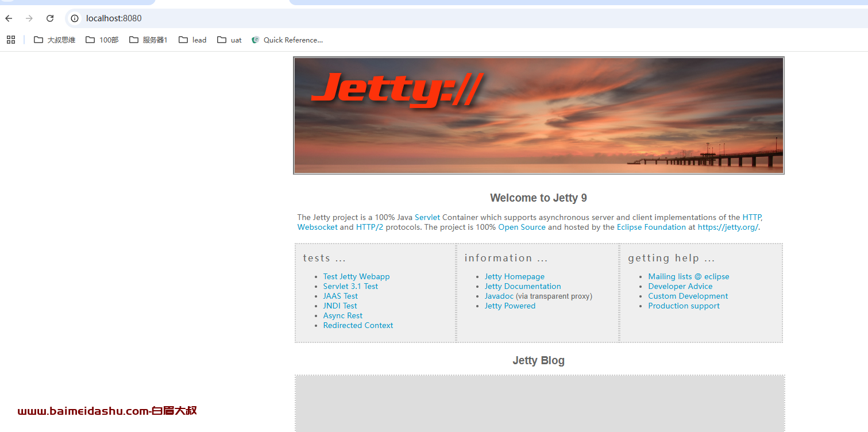Open the lead bookmark folder
This screenshot has height=432, width=868.
pyautogui.click(x=192, y=40)
